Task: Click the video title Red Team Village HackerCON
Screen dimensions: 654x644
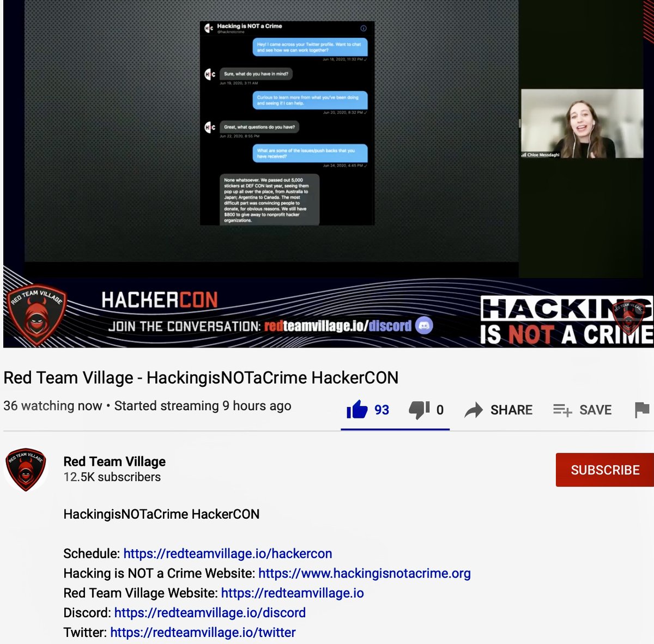Action: 201,377
